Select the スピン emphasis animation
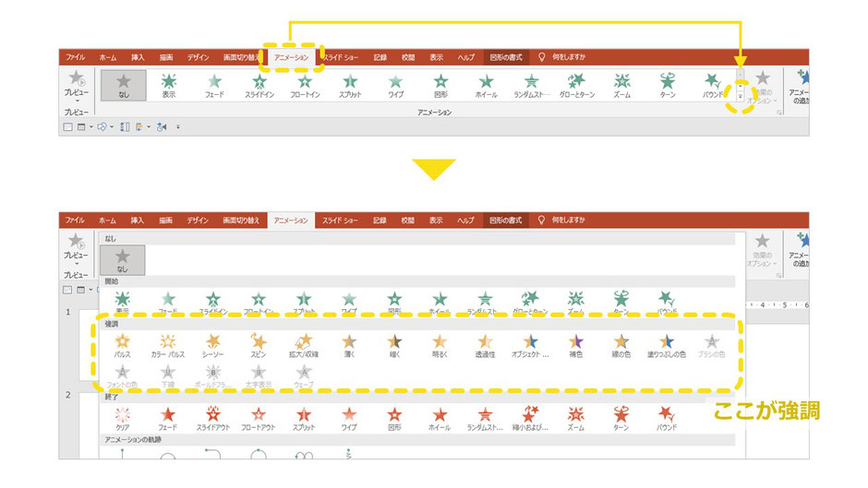 [259, 346]
